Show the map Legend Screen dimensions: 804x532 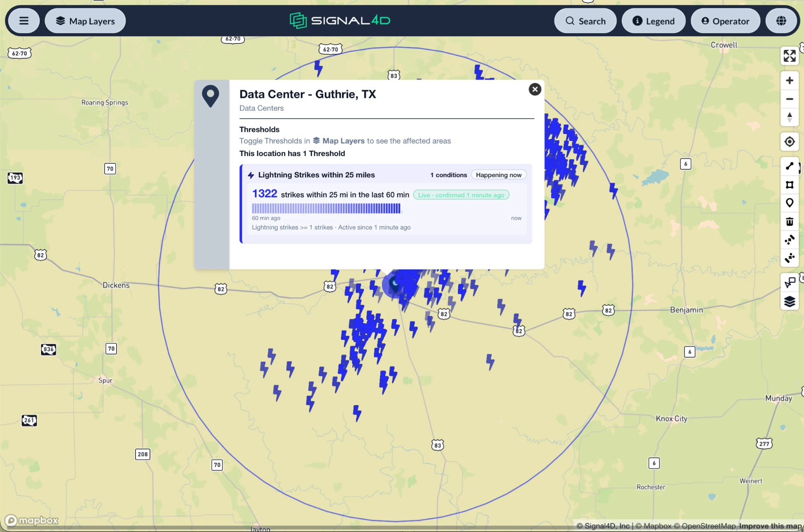click(x=654, y=21)
